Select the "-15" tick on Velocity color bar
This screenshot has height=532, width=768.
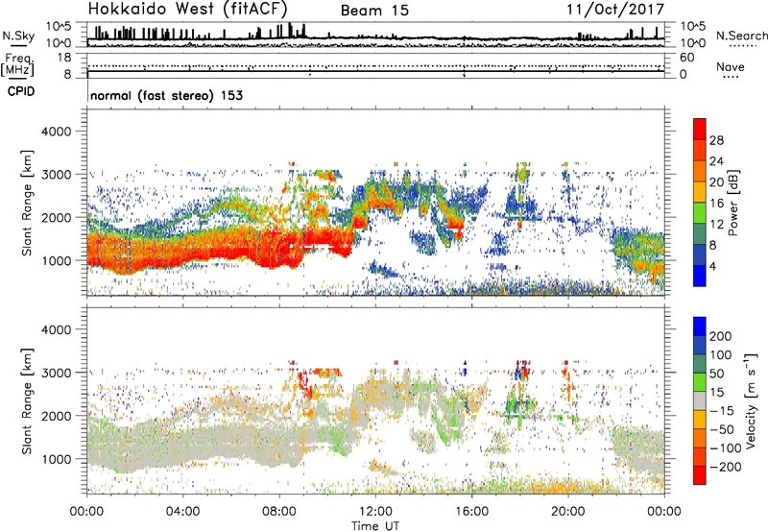[722, 410]
